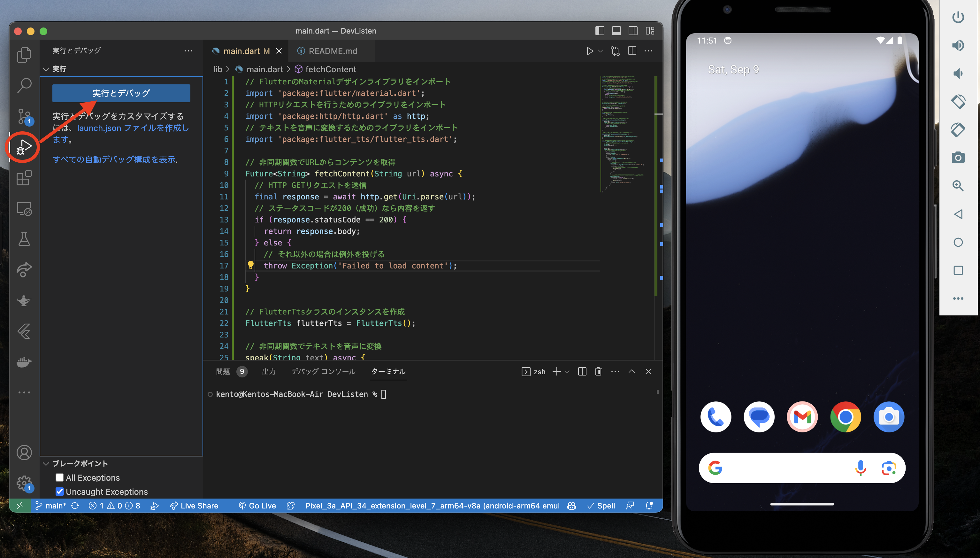Open Source Control view with badge
The height and width of the screenshot is (558, 980).
[x=24, y=116]
